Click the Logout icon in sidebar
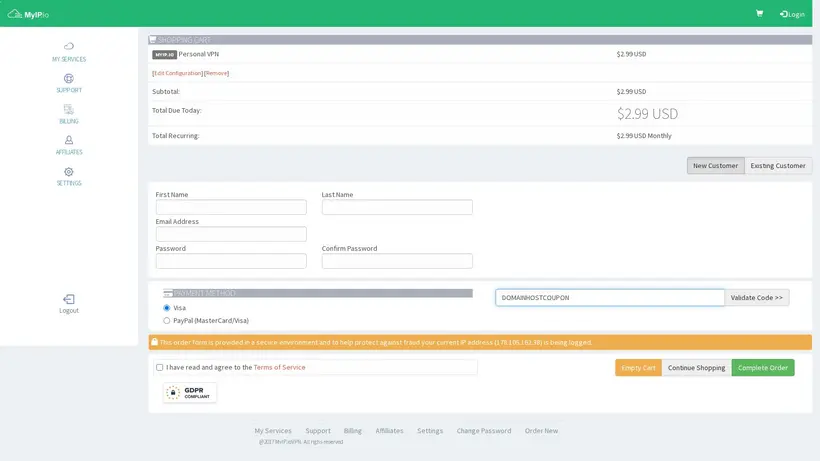 [x=69, y=299]
